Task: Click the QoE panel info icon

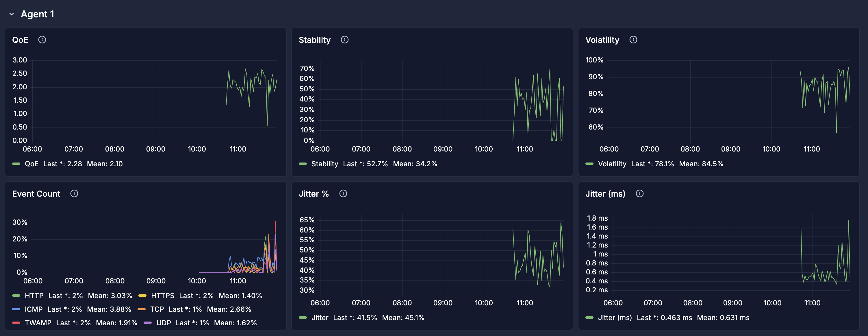Action: (x=42, y=40)
